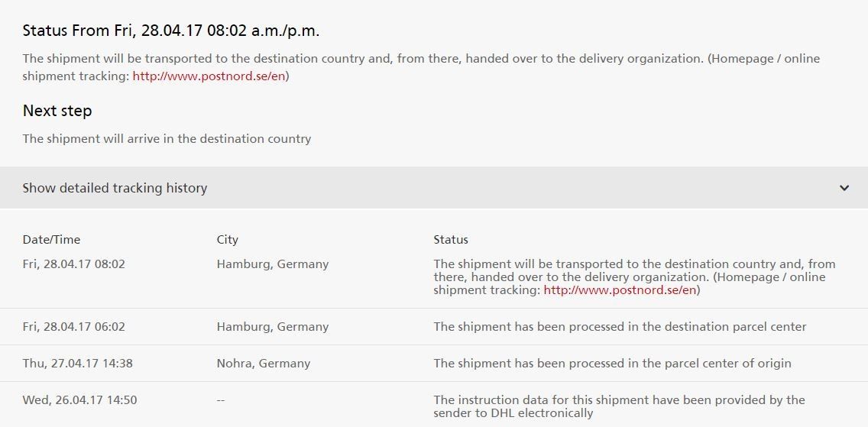Screen dimensions: 868x427
Task: Collapse the tracking history chevron arrow
Action: click(x=844, y=188)
